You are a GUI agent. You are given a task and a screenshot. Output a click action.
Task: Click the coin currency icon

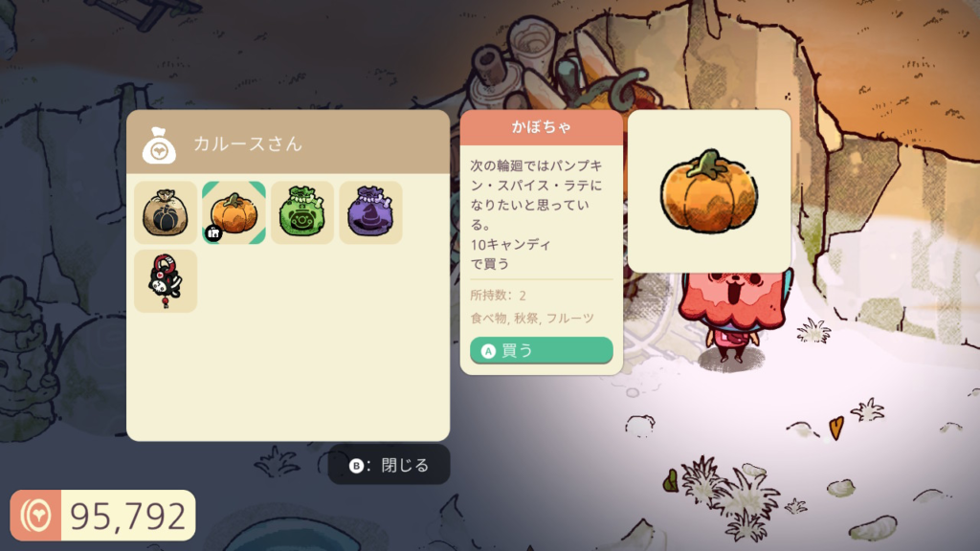tap(35, 516)
